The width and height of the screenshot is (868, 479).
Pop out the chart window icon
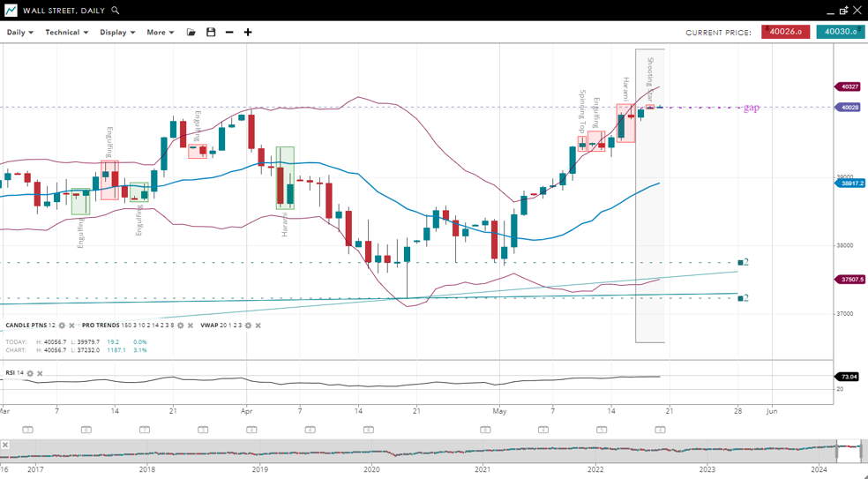(x=843, y=11)
